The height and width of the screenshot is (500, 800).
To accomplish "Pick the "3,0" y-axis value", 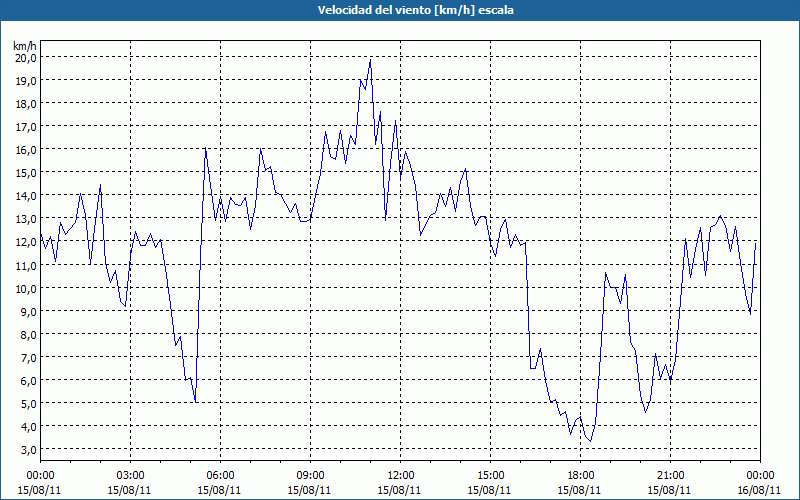I will click(28, 449).
